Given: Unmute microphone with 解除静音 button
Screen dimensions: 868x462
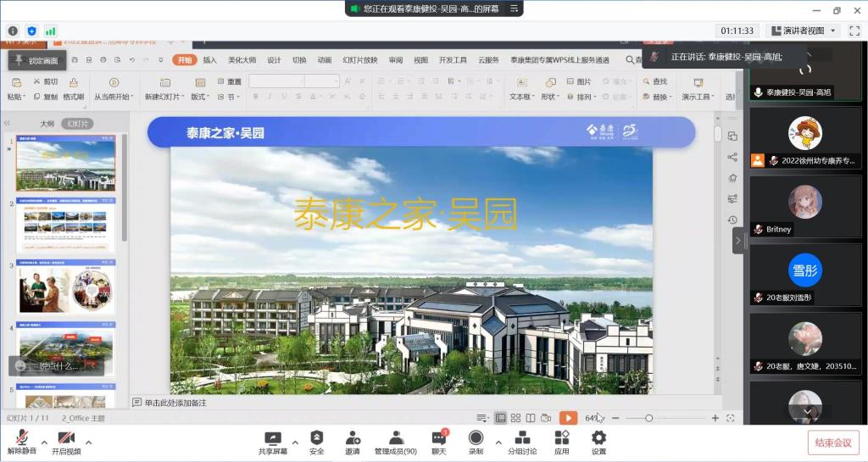Looking at the screenshot, I should [x=22, y=442].
